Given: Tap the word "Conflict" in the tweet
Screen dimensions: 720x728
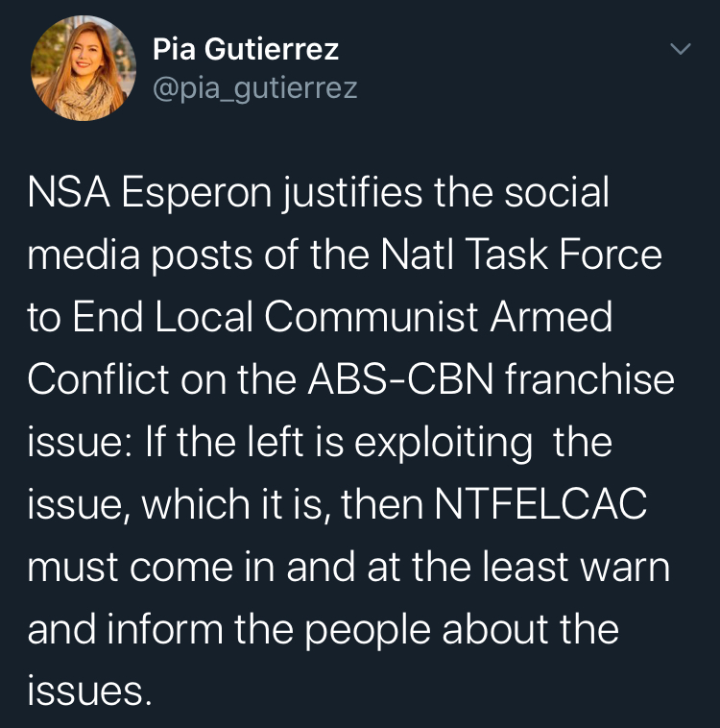Looking at the screenshot, I should coord(100,380).
